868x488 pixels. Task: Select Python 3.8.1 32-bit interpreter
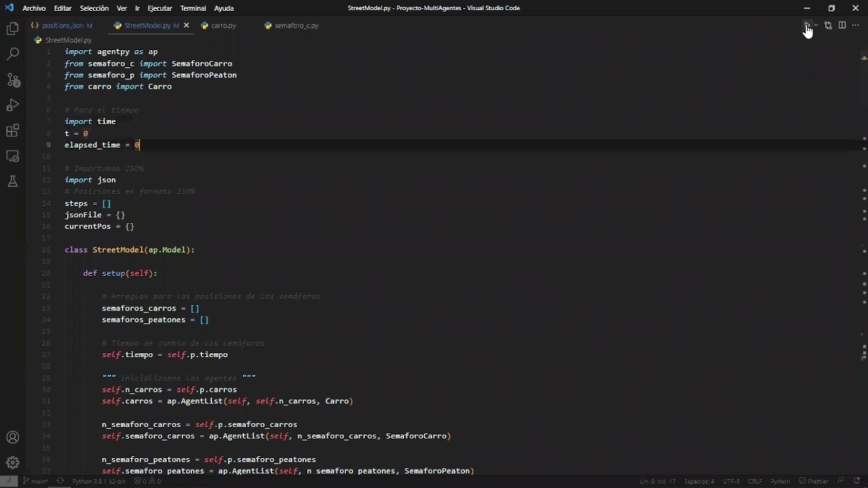pyautogui.click(x=98, y=481)
